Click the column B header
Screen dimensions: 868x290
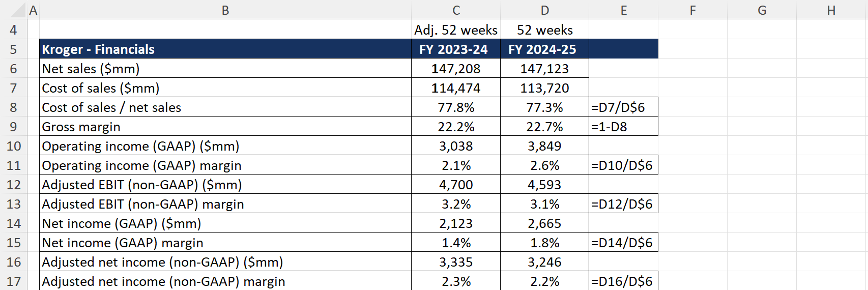[x=225, y=10]
